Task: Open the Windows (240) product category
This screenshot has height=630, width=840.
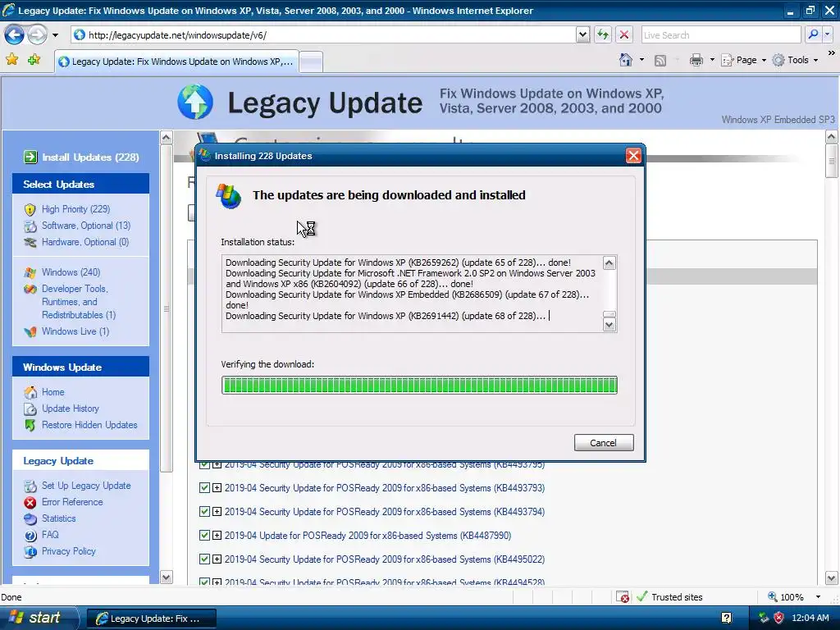Action: pos(71,272)
